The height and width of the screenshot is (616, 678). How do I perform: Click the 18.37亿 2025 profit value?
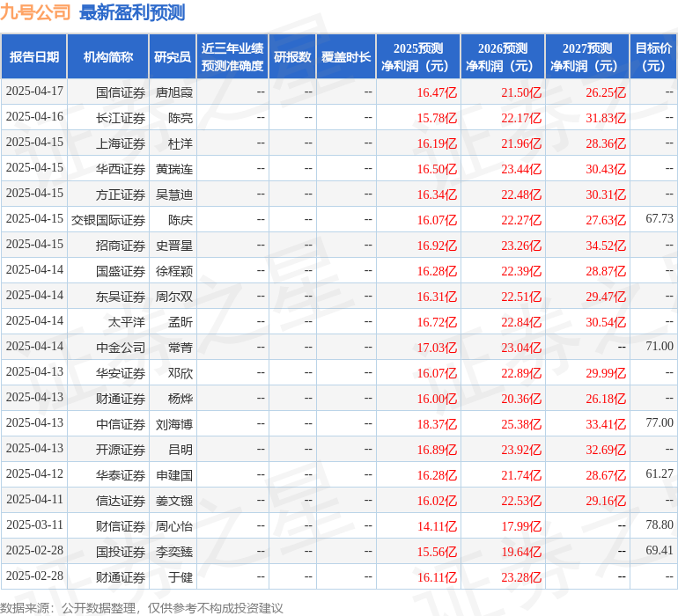point(437,424)
